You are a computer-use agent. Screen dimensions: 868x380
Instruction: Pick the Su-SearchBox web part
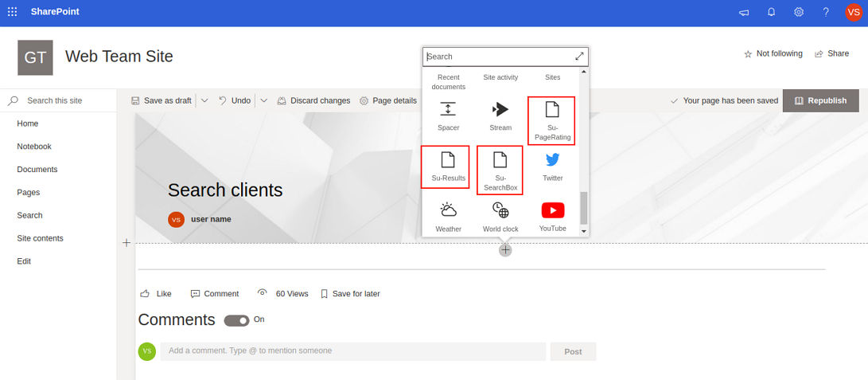click(x=500, y=170)
